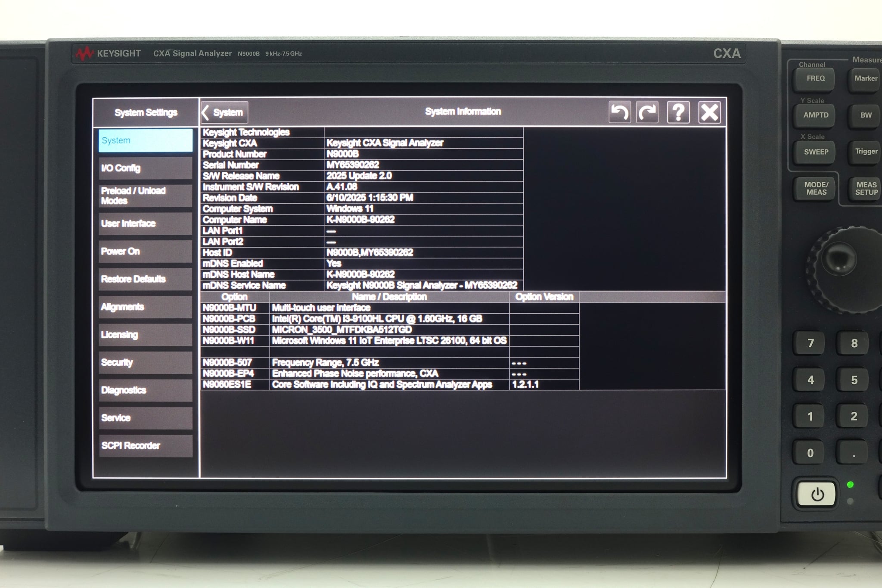Open the Diagnostics tab
This screenshot has width=882, height=588.
(x=146, y=390)
